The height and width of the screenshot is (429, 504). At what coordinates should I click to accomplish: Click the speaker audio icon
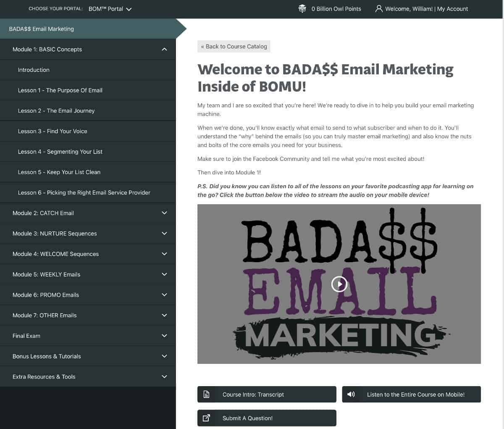click(x=351, y=394)
